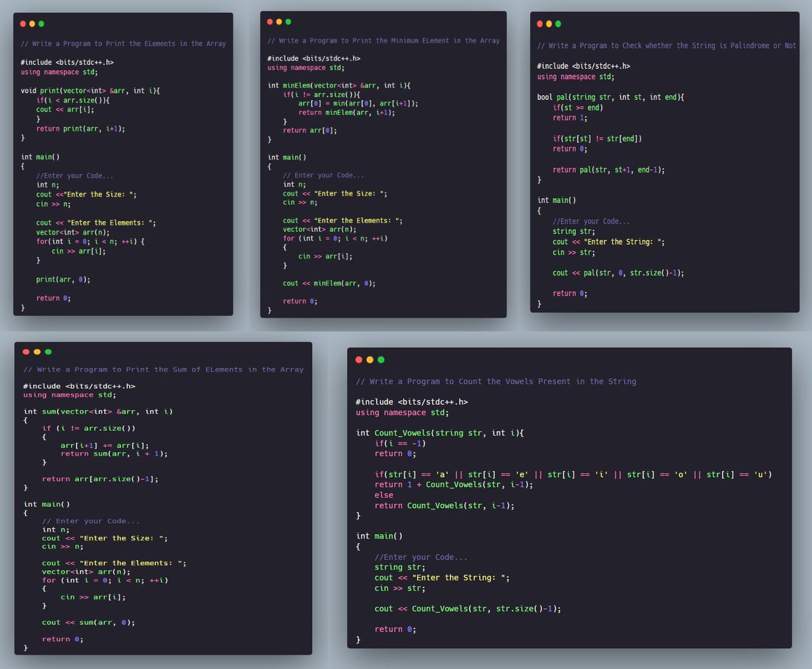
Task: Click 'vector<int> arr(n);' in Minimum Element window
Action: (320, 229)
